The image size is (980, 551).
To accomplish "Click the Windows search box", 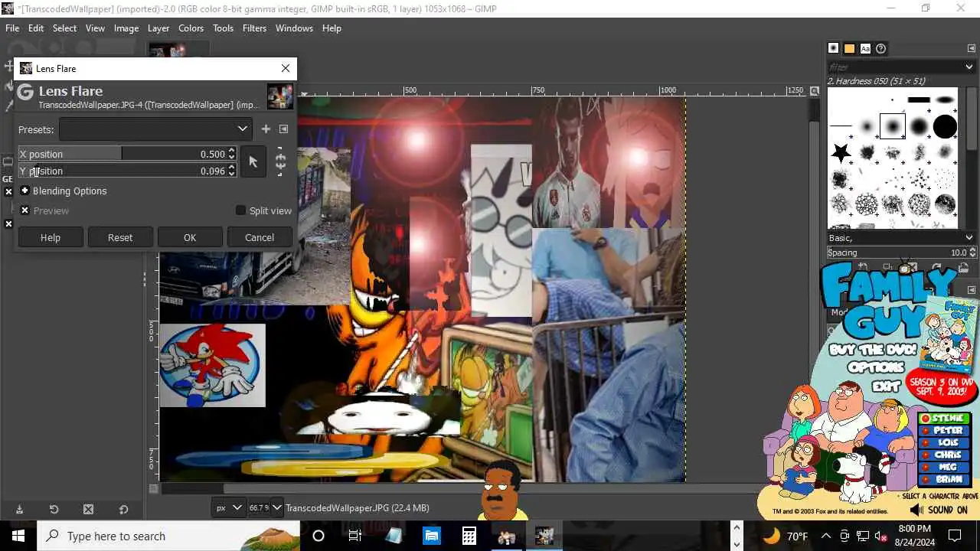I will [x=168, y=536].
